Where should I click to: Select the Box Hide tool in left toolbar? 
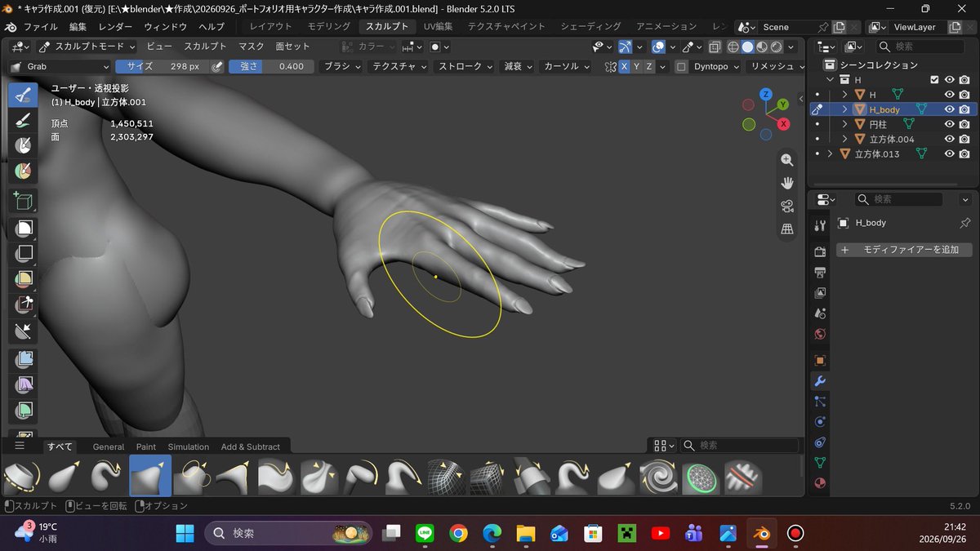pos(23,253)
